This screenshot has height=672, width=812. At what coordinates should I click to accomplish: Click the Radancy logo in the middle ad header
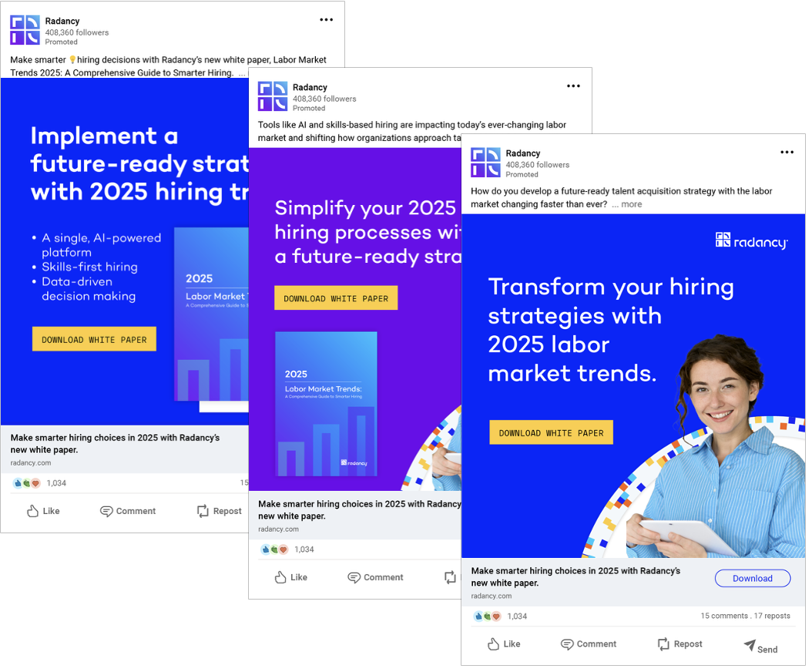[273, 96]
